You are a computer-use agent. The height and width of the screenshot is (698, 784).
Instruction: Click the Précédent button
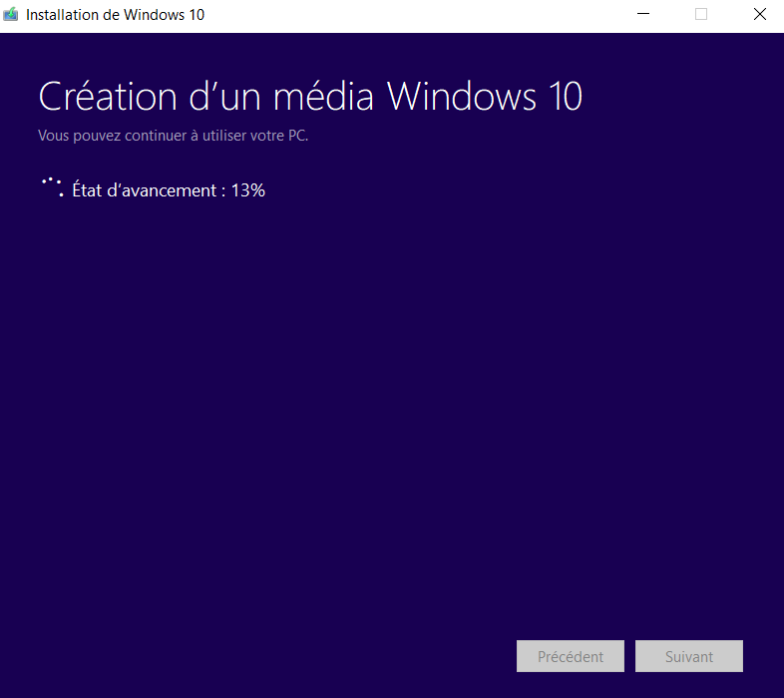(570, 656)
